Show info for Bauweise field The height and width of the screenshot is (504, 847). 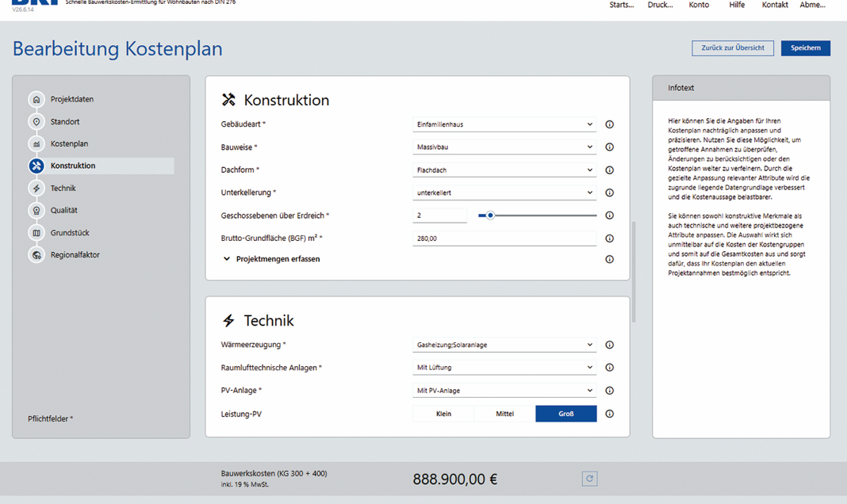tap(609, 147)
